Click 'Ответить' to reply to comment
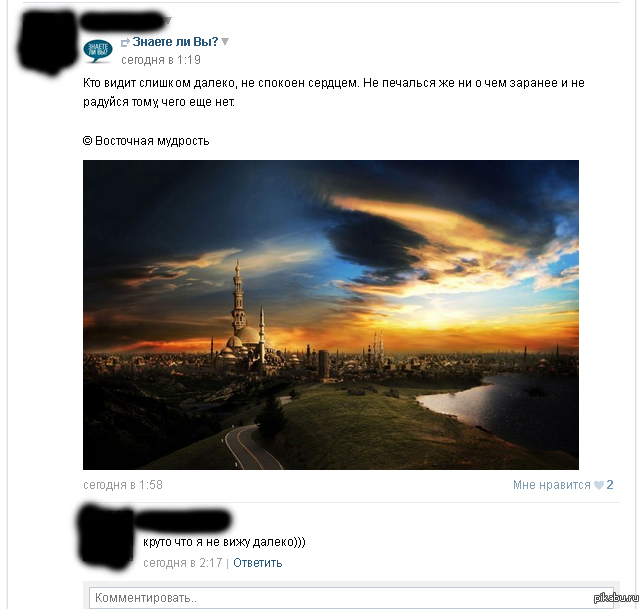The width and height of the screenshot is (644, 609). point(258,563)
